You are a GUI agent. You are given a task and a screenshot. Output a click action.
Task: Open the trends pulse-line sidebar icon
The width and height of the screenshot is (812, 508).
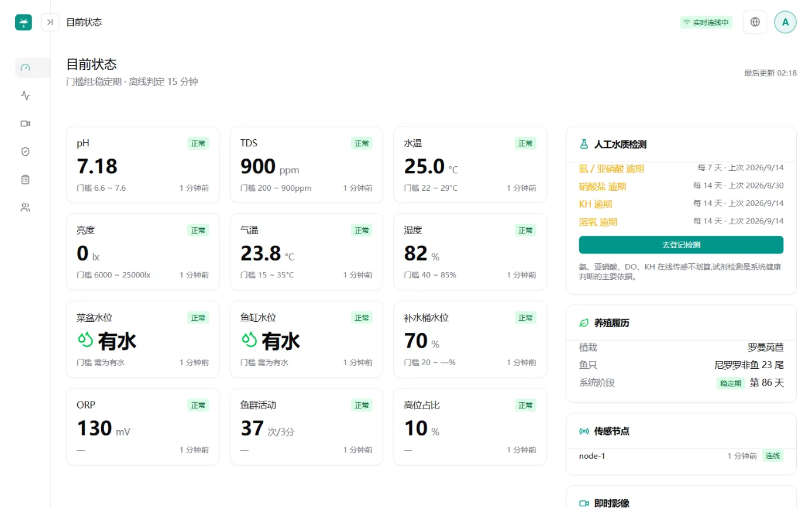pos(25,95)
